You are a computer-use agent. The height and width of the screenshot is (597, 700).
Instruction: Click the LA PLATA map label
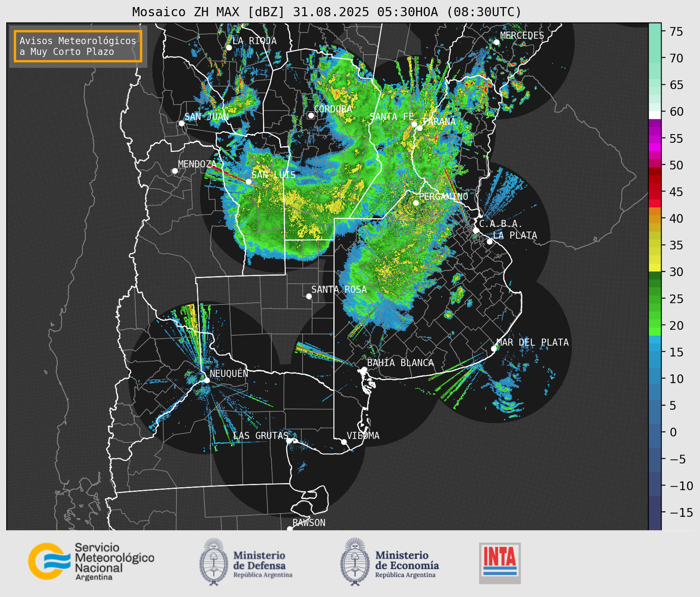(x=515, y=235)
